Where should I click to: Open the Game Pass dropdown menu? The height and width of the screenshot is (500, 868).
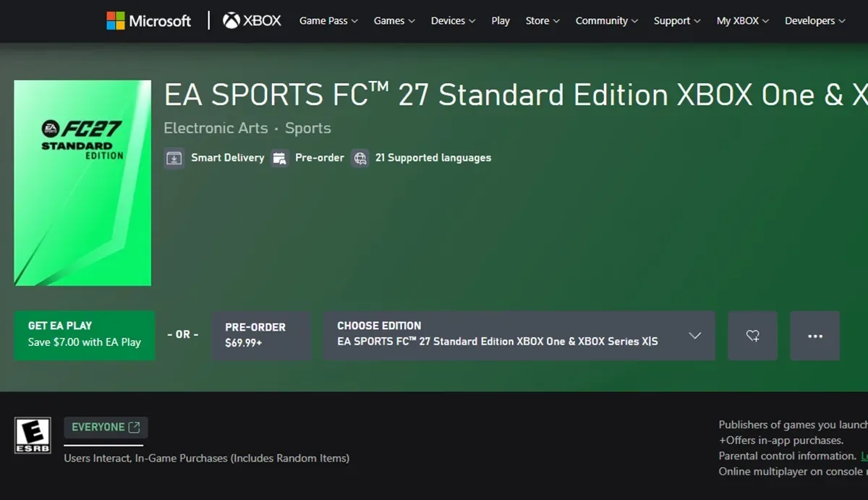coord(328,20)
